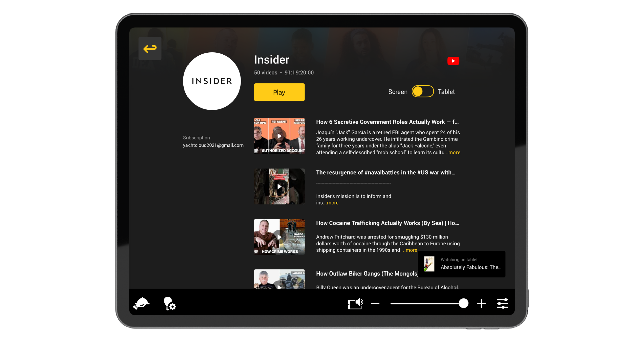Click the screen volume speaker icon
Viewport: 644px width, 362px height.
pyautogui.click(x=356, y=304)
